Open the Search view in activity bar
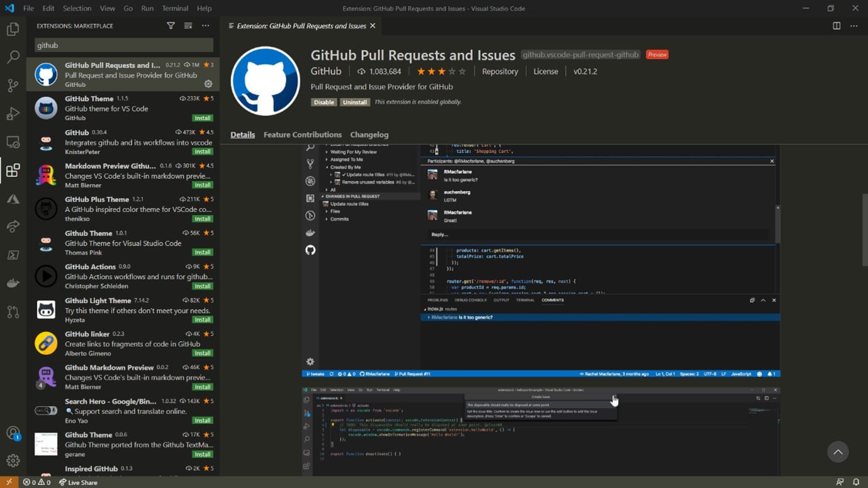Image resolution: width=868 pixels, height=488 pixels. [x=13, y=57]
